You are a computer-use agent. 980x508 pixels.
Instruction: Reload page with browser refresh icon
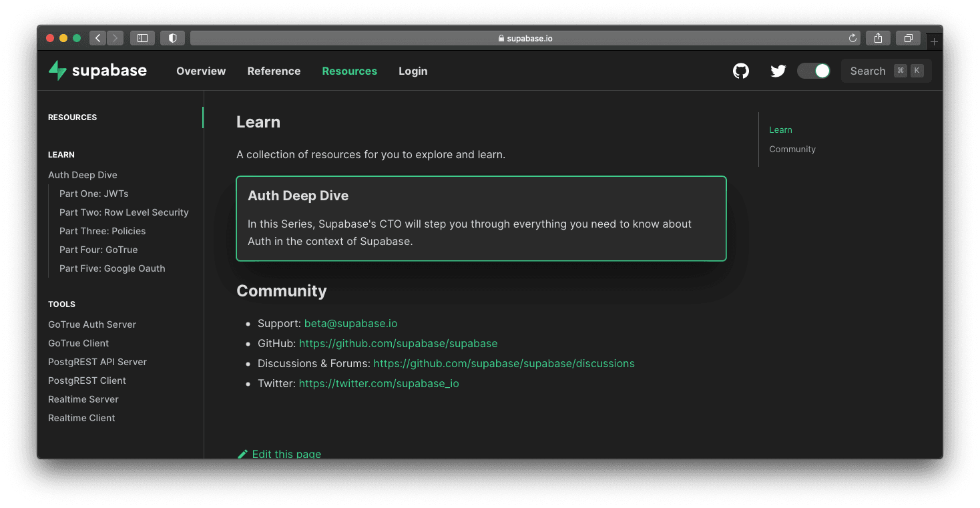point(852,38)
